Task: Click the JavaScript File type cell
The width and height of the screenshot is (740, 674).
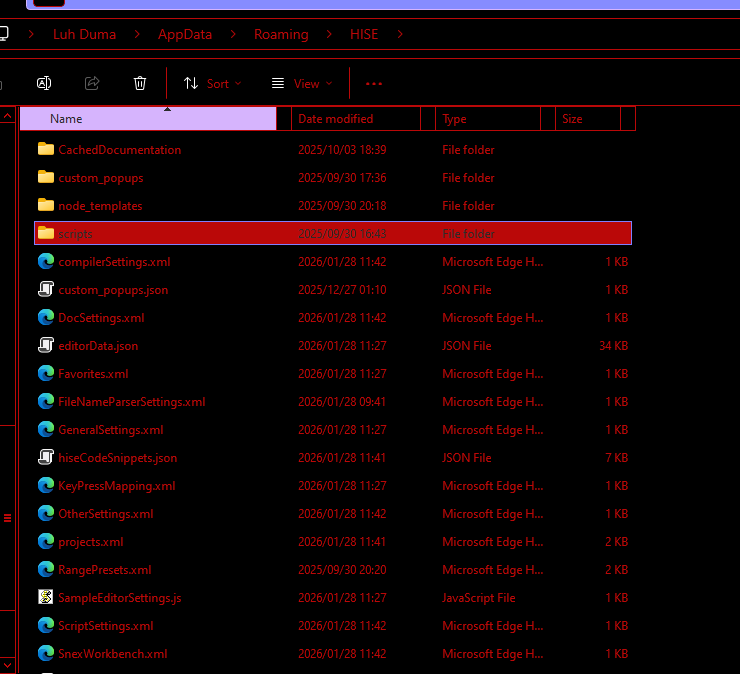Action: (x=479, y=598)
